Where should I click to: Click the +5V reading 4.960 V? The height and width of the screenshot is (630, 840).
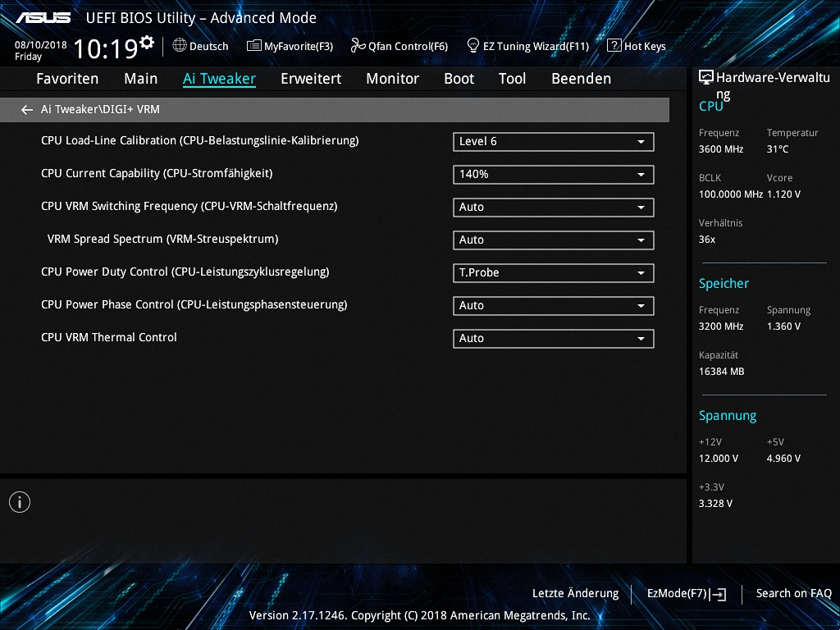pos(783,459)
